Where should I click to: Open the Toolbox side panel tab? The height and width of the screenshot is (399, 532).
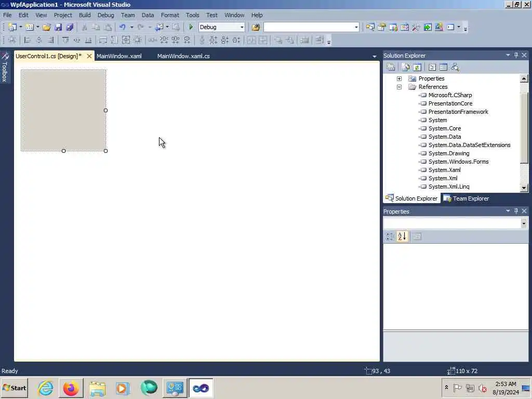tap(4, 67)
